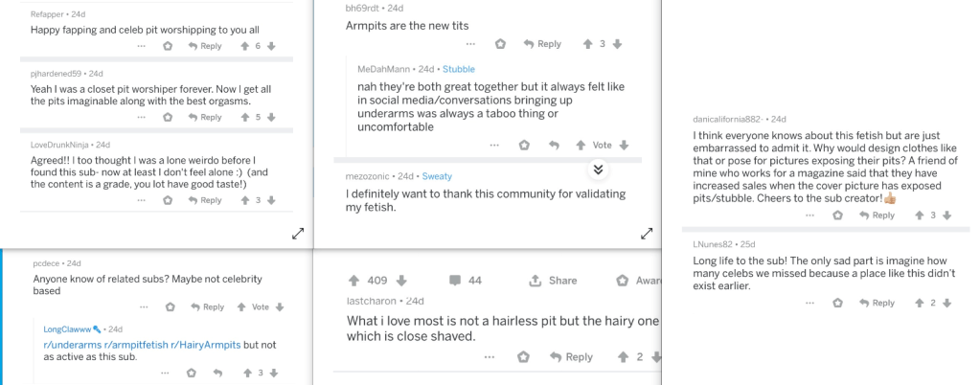Open the comments icon showing 44

click(x=455, y=281)
